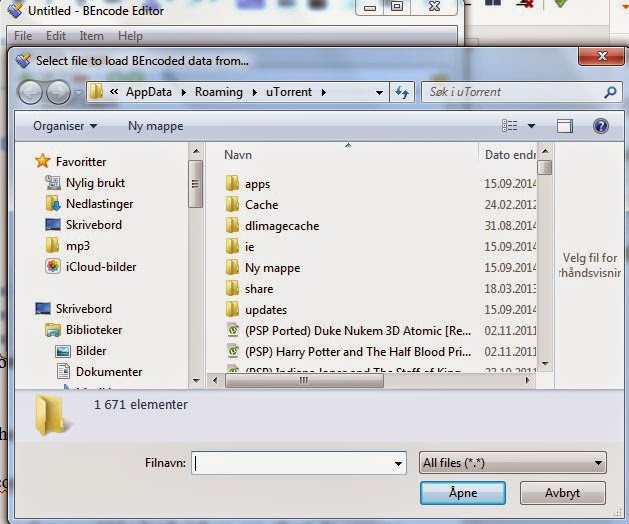Click the 24.02.2012 date of the Cache folder
The image size is (629, 524).
point(510,205)
